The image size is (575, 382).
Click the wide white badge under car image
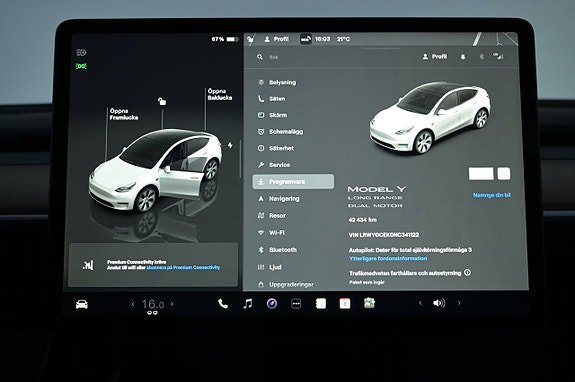pos(481,174)
